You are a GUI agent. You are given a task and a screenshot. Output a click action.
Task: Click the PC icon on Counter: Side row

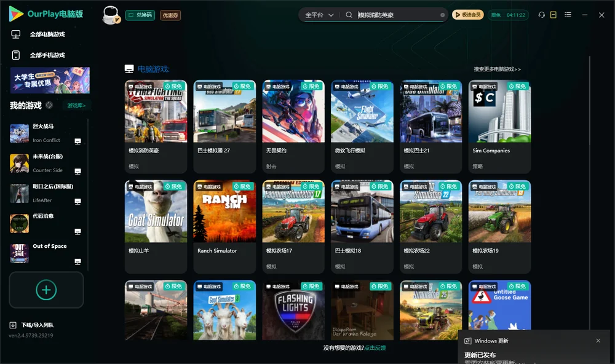pos(77,172)
